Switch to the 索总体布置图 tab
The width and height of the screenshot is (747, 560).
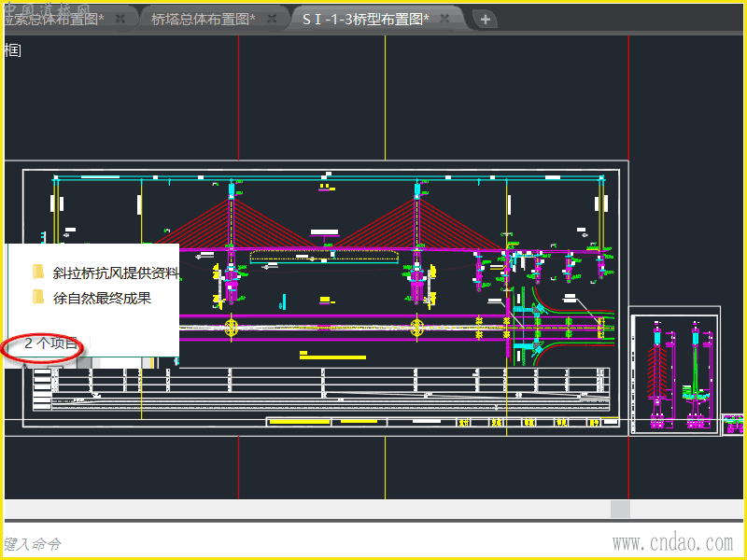coord(53,19)
